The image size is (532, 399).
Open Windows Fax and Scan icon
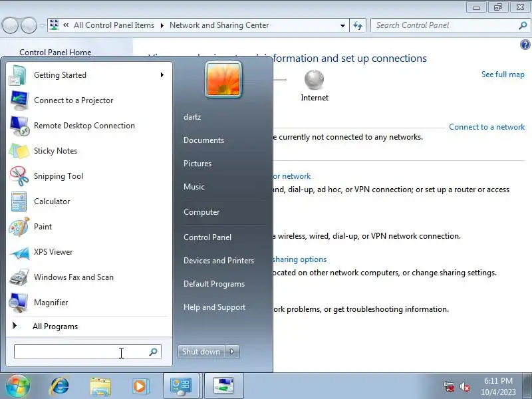point(19,277)
